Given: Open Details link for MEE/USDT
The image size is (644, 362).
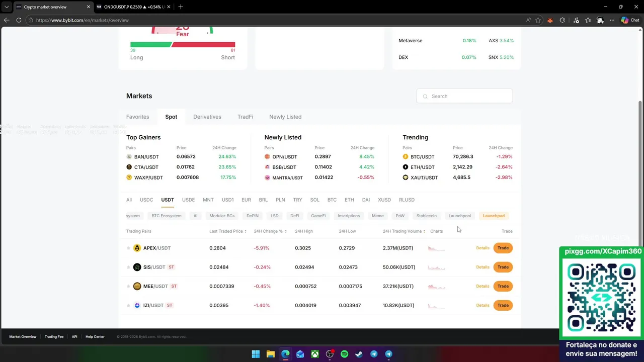Looking at the screenshot, I should (x=482, y=286).
